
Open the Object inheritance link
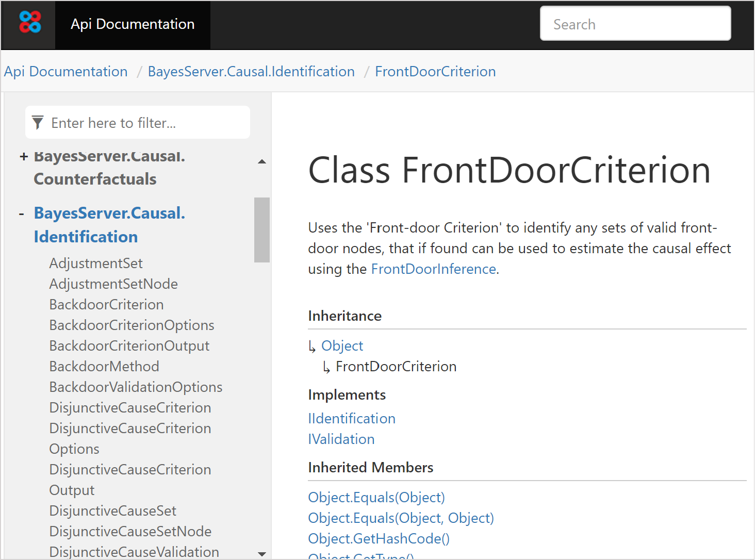point(342,346)
